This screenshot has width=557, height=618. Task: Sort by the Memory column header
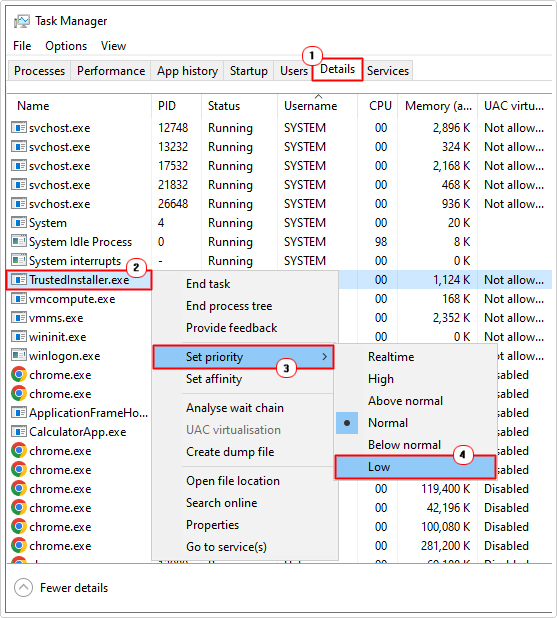pyautogui.click(x=438, y=106)
